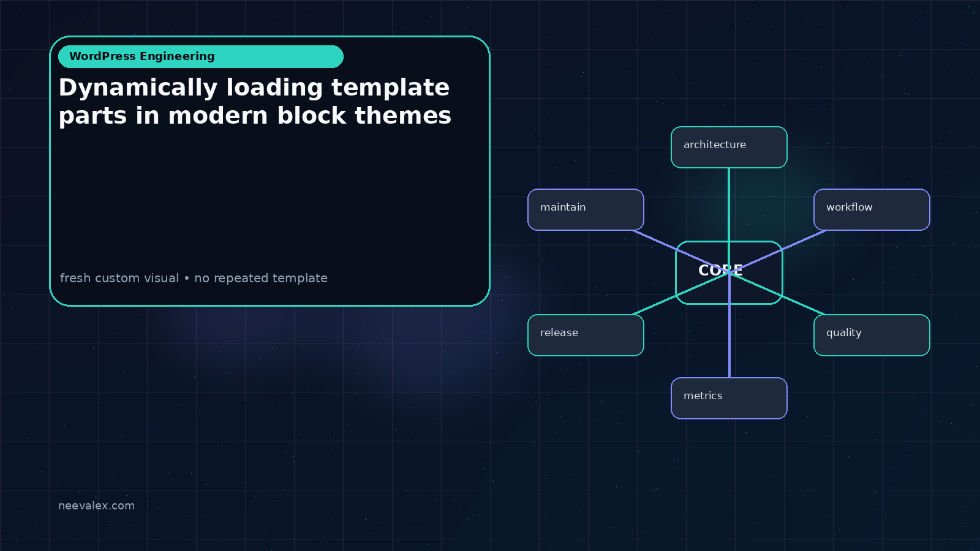Image resolution: width=980 pixels, height=551 pixels.
Task: Click the neevalex.com footer text
Action: 96,506
